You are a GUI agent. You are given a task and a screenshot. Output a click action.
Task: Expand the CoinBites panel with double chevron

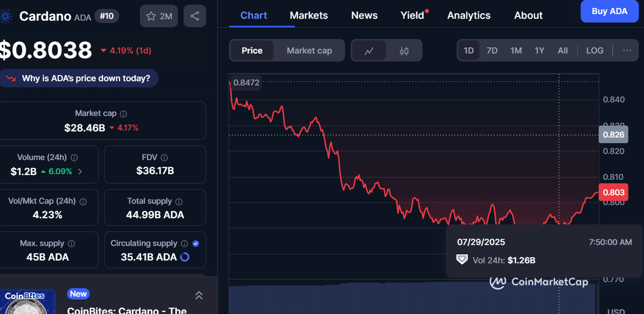point(199,295)
